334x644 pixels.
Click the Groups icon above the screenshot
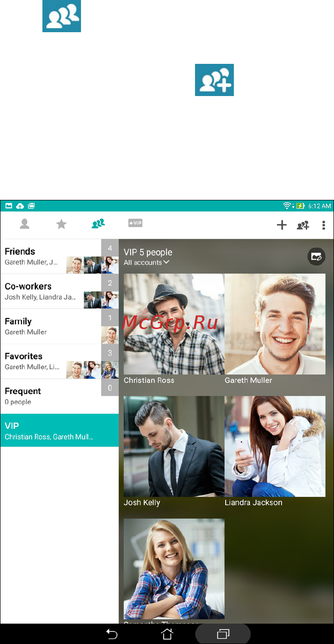[61, 16]
